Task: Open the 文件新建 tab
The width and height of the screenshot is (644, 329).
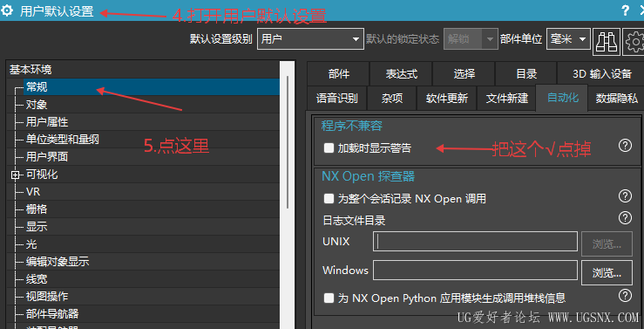Action: pyautogui.click(x=507, y=99)
